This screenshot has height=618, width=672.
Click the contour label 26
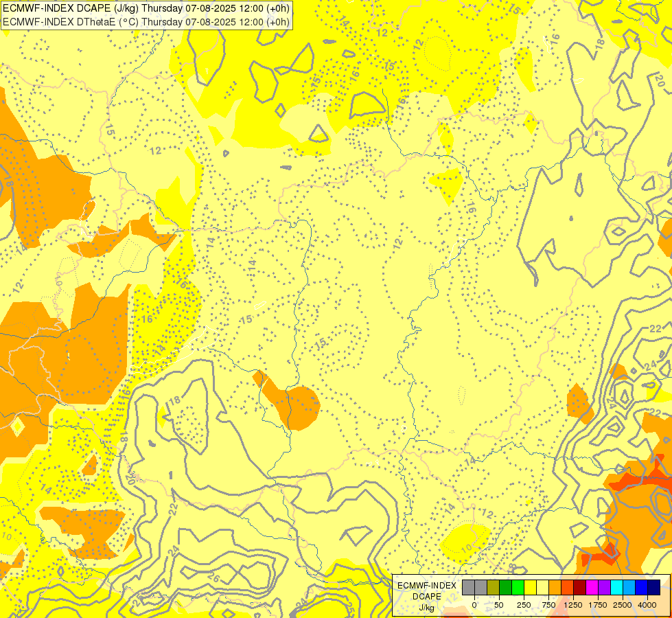point(213,577)
